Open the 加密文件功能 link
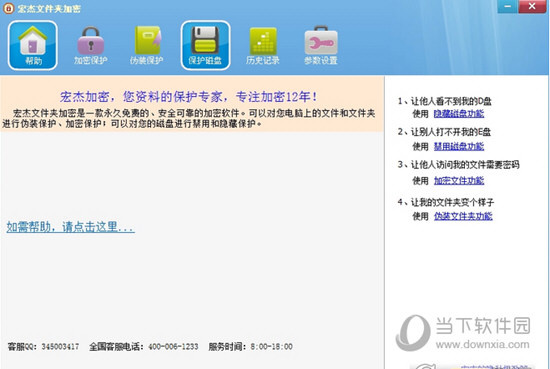The width and height of the screenshot is (550, 369). (459, 181)
